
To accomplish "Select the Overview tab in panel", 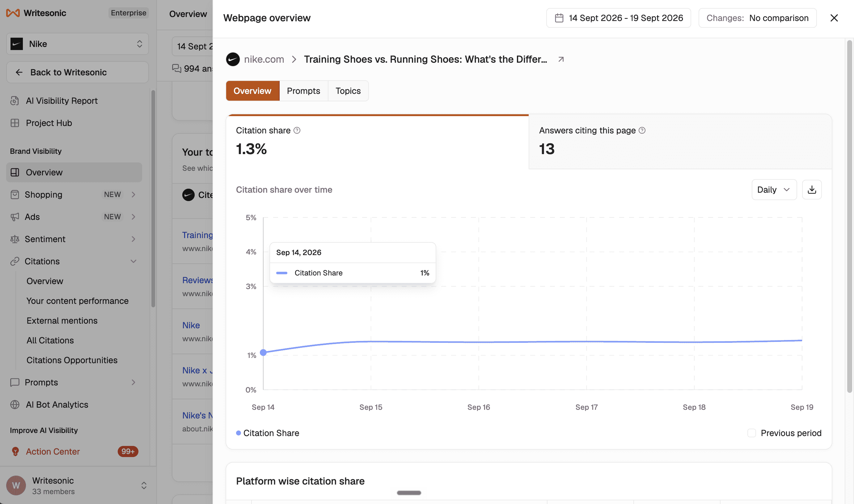I will pos(252,91).
